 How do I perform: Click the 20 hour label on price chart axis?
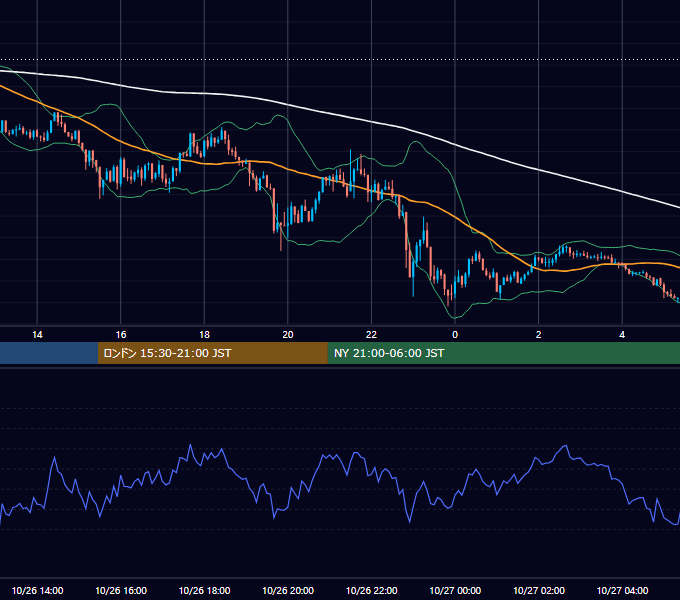click(x=288, y=335)
